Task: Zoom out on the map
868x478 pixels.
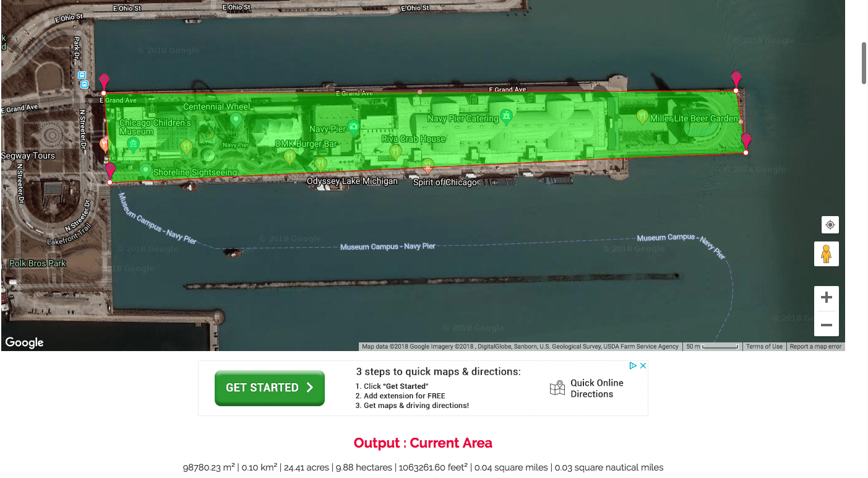Action: 826,324
